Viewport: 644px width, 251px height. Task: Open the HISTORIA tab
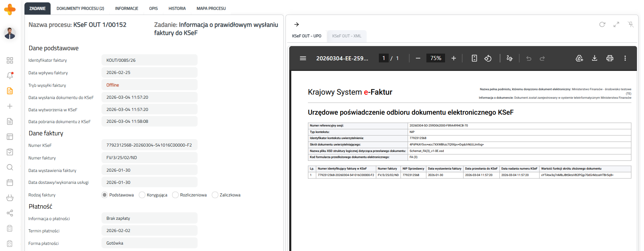[177, 8]
